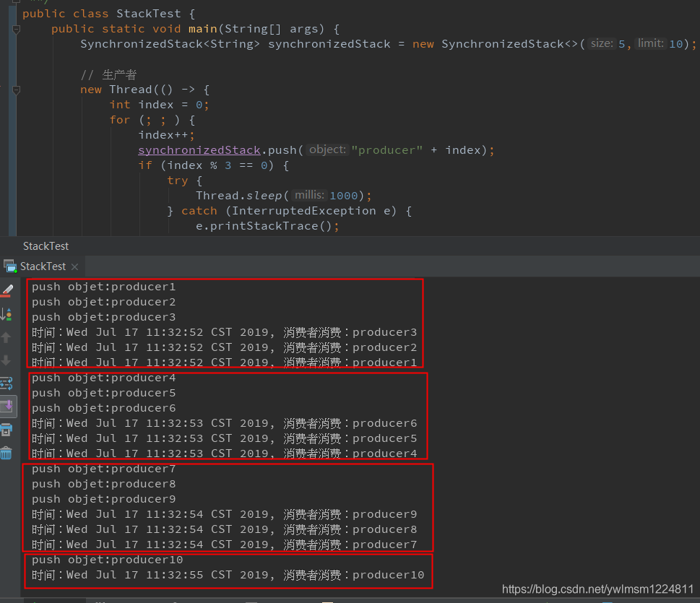
Task: Click console line 'push objet:producer9'
Action: [x=103, y=500]
